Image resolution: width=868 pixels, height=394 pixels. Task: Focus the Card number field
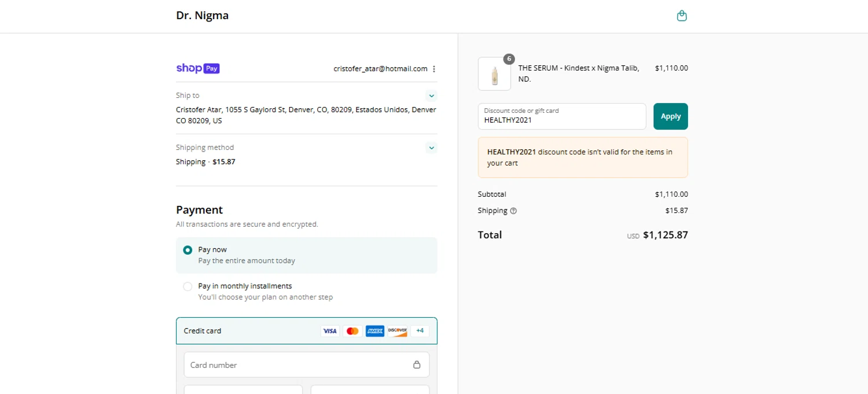[x=307, y=364]
